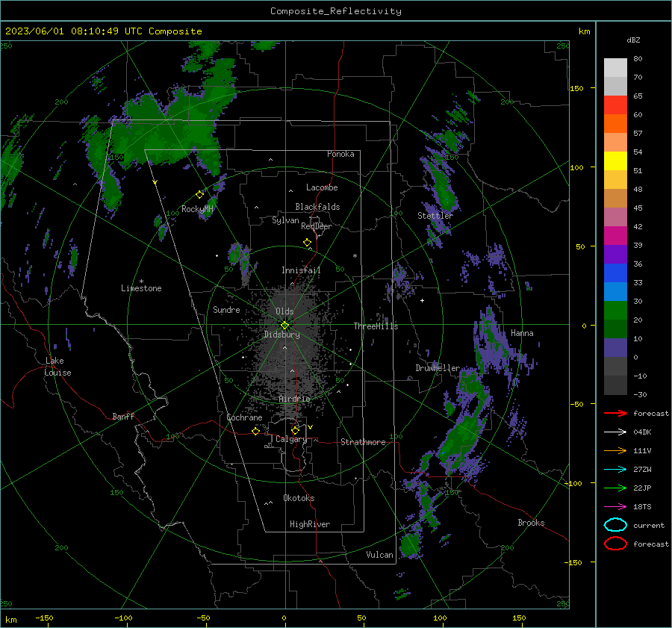
Task: Click the Drumheller city label
Action: tap(438, 368)
